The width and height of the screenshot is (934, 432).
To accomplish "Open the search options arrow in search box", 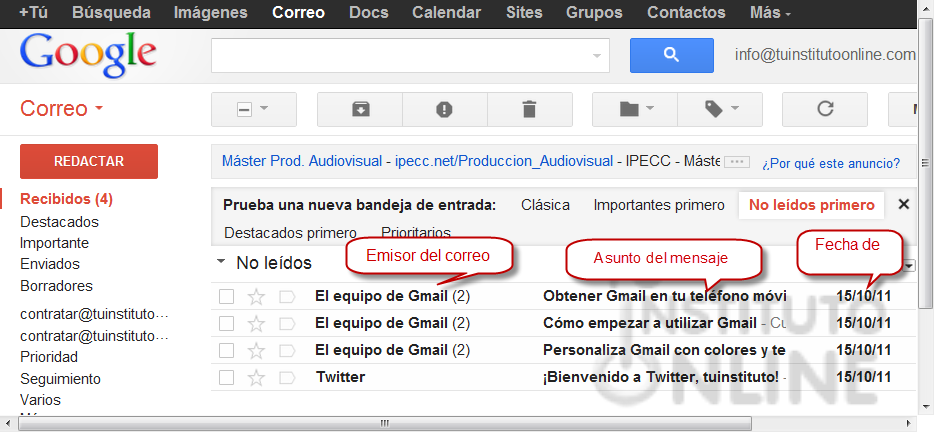I will pyautogui.click(x=597, y=56).
